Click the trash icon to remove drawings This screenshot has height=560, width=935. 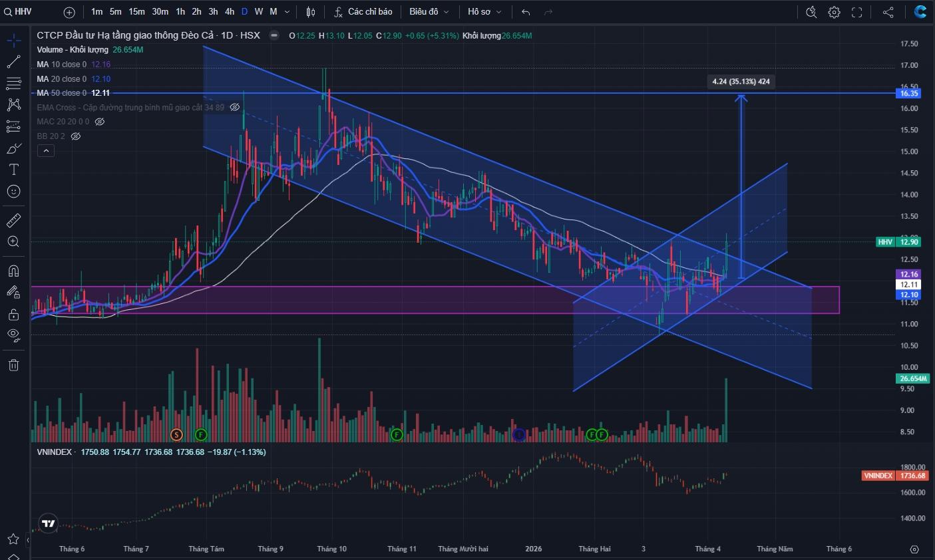[13, 364]
